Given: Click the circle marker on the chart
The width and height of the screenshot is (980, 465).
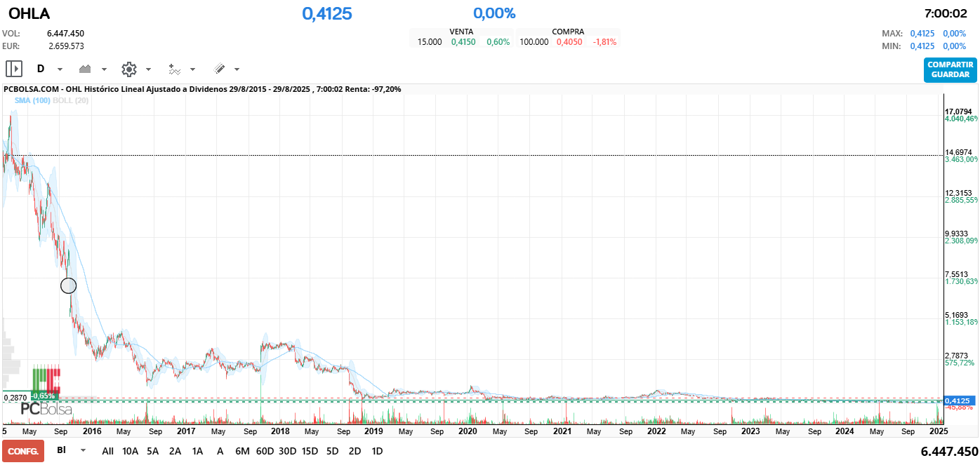Looking at the screenshot, I should [x=68, y=285].
